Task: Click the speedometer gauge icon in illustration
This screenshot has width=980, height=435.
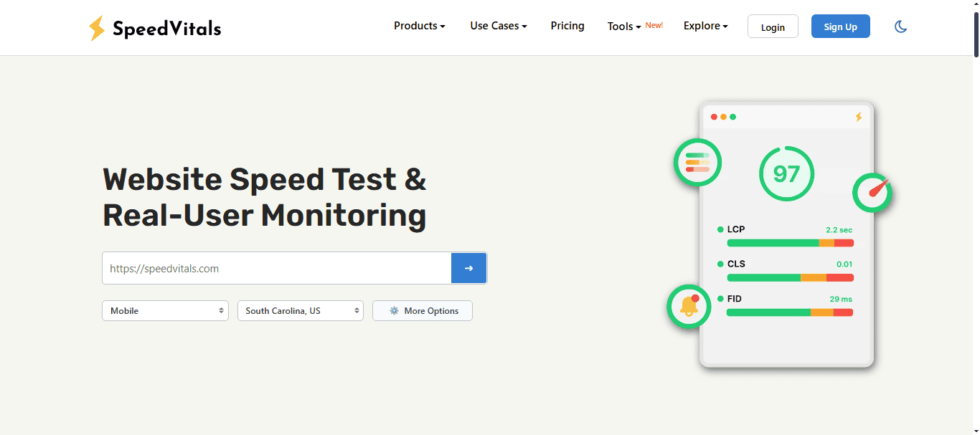Action: click(872, 192)
